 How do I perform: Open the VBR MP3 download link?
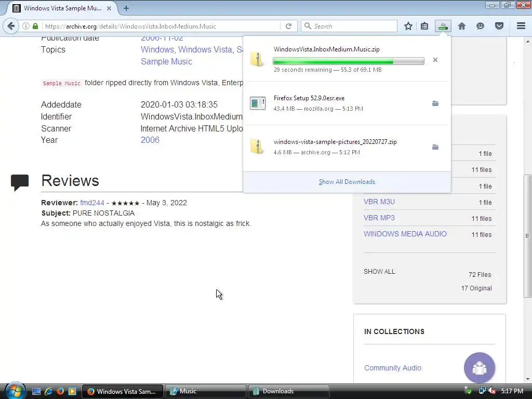[379, 218]
